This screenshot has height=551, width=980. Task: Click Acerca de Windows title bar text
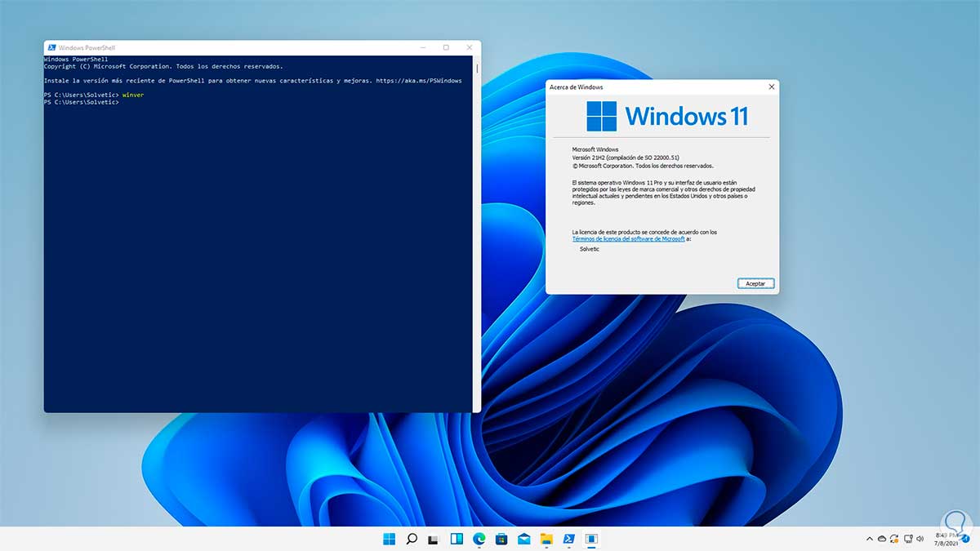coord(577,87)
